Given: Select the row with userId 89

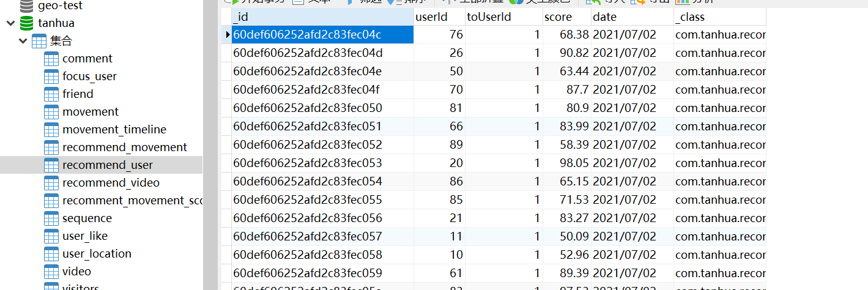Looking at the screenshot, I should 499,145.
